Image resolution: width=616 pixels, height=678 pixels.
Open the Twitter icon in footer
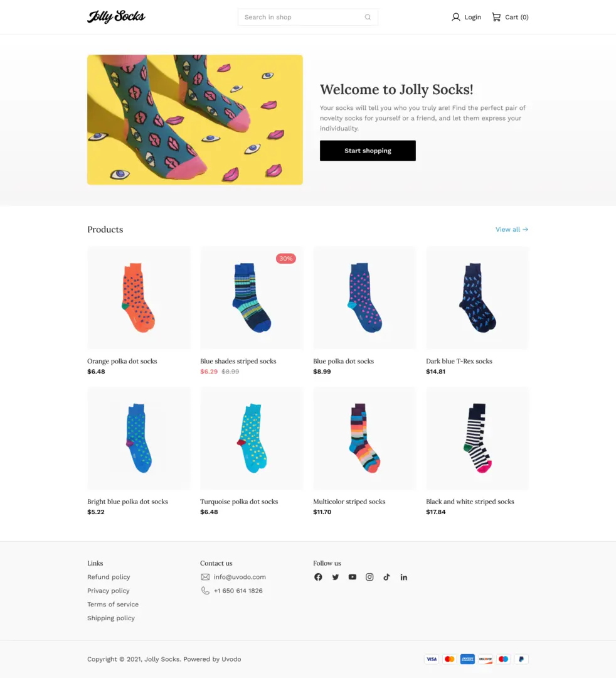(x=335, y=577)
